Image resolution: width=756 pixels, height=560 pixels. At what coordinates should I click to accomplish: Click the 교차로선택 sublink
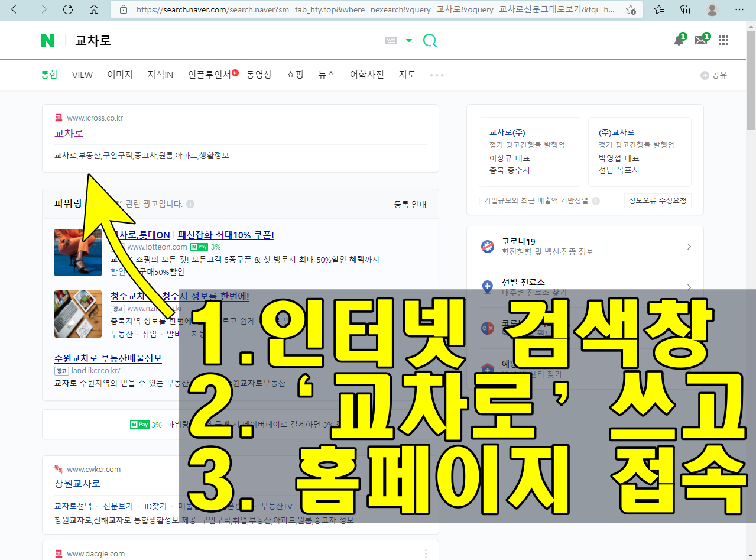(x=73, y=506)
